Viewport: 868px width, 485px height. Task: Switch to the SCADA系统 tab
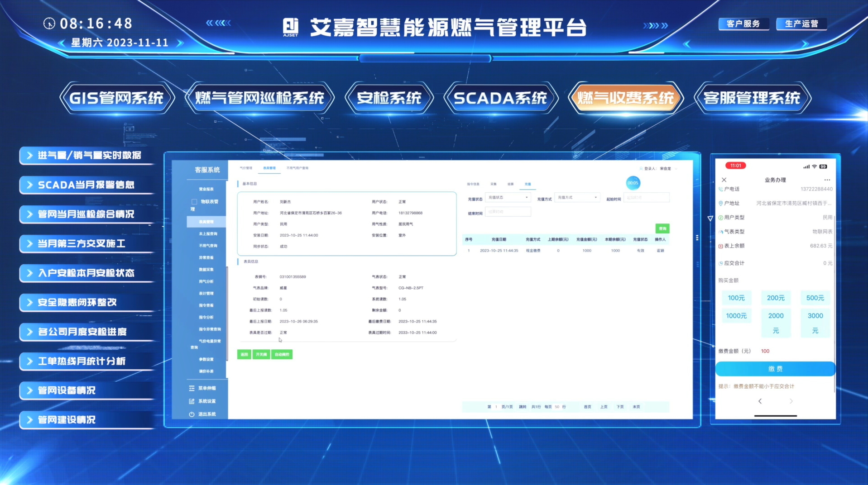click(x=500, y=98)
